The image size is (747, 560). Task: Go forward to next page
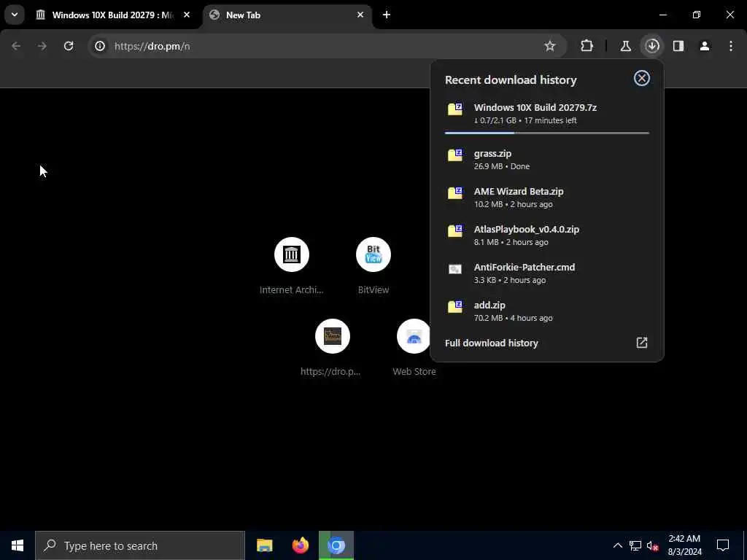(x=42, y=46)
